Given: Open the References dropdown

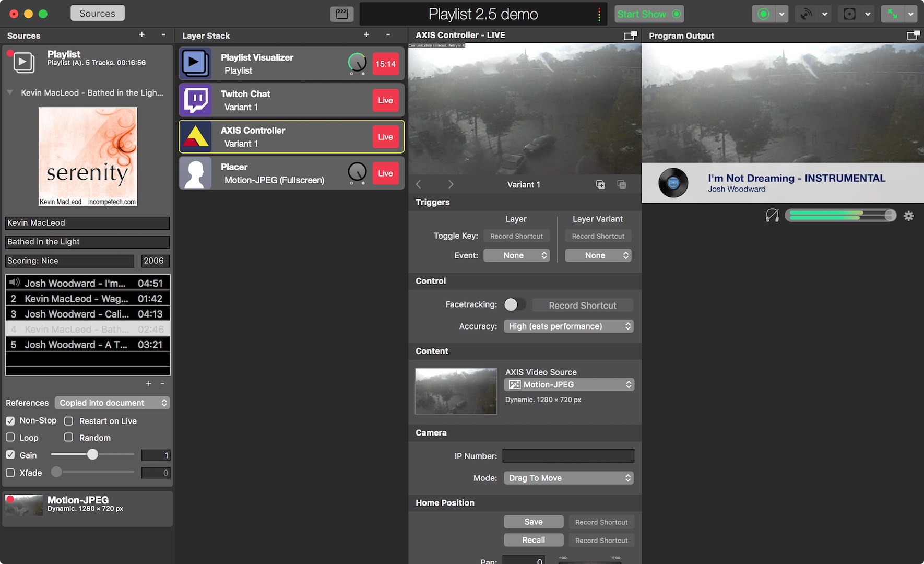Looking at the screenshot, I should (112, 403).
